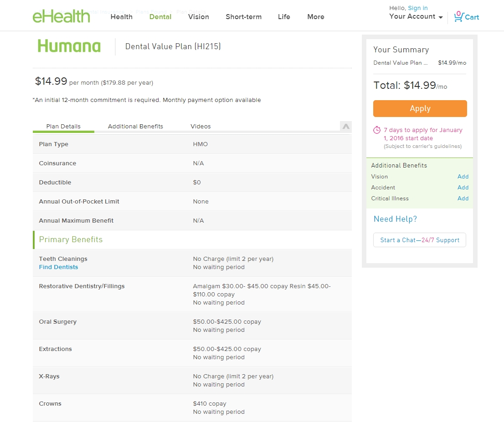Image resolution: width=504 pixels, height=422 pixels.
Task: Start a Chat with 24/7 Support
Action: click(419, 240)
